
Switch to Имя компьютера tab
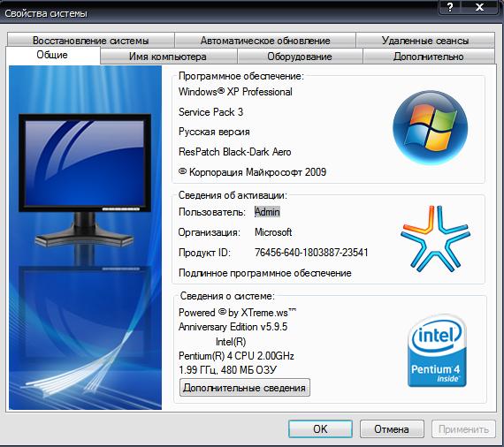pyautogui.click(x=168, y=57)
